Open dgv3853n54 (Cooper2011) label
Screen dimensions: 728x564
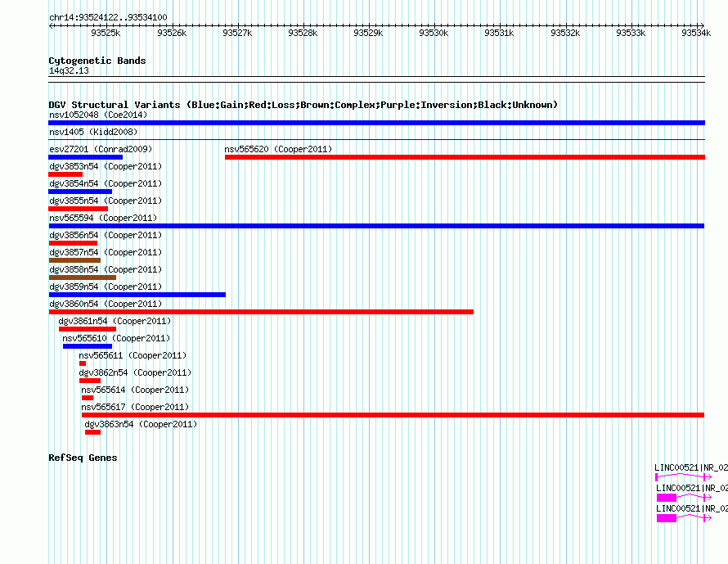106,166
